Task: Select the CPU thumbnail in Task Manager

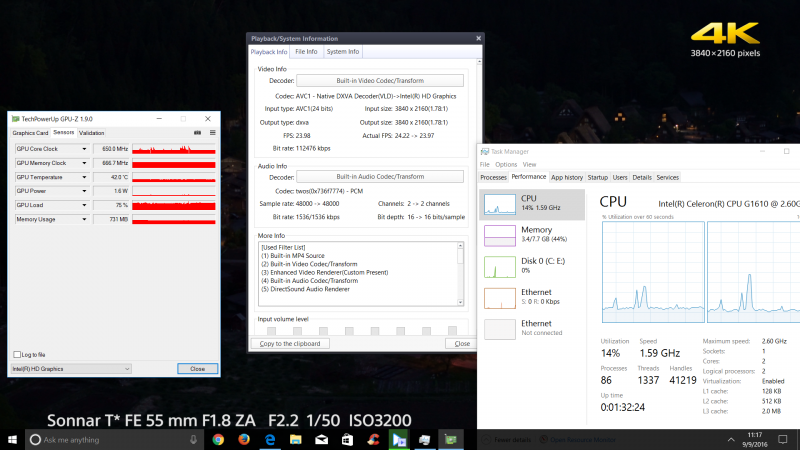Action: click(499, 204)
